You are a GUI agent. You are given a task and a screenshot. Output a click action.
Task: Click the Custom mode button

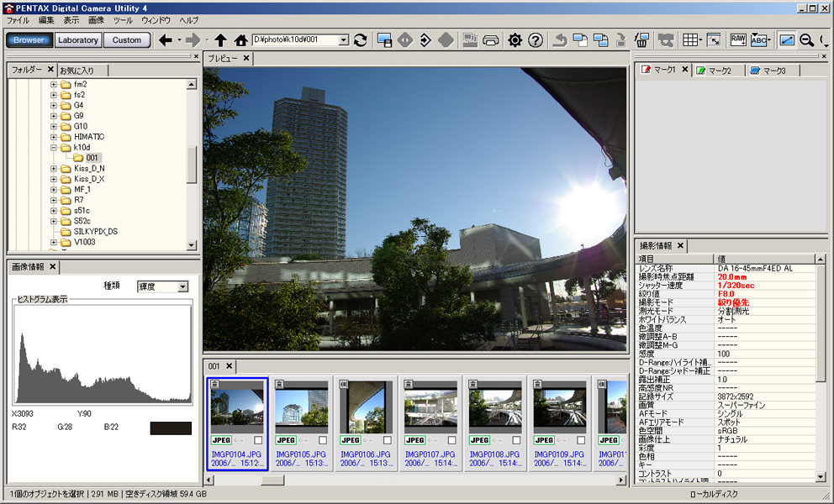point(126,39)
